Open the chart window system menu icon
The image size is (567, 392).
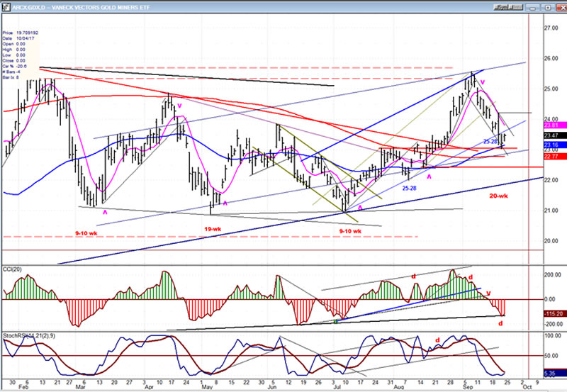[6, 7]
